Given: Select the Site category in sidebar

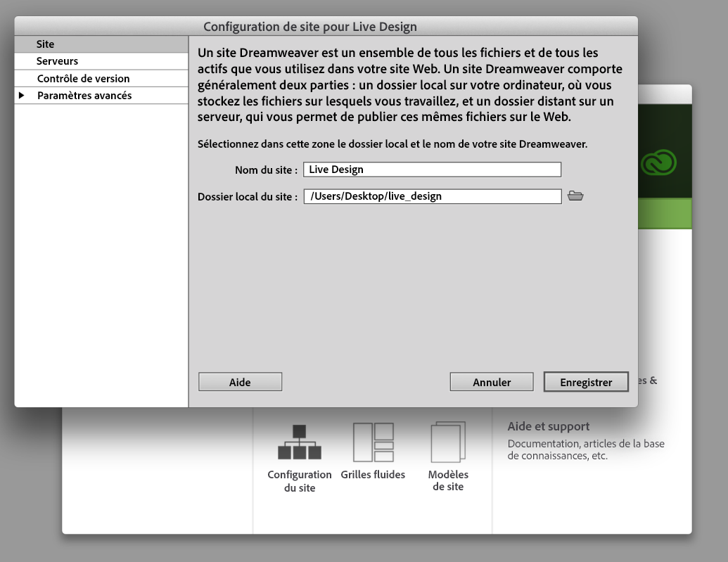Looking at the screenshot, I should pyautogui.click(x=101, y=44).
